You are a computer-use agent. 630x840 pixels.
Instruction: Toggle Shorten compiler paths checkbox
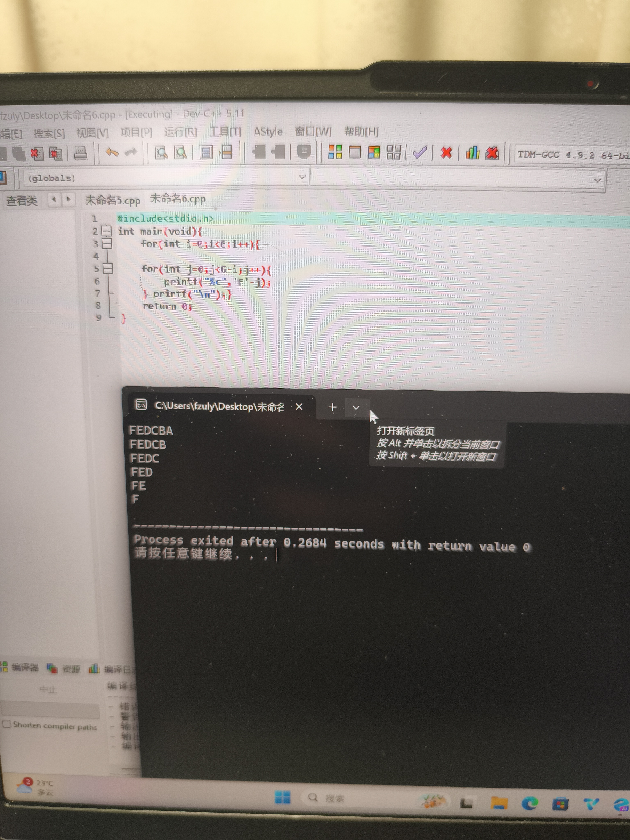click(x=7, y=724)
